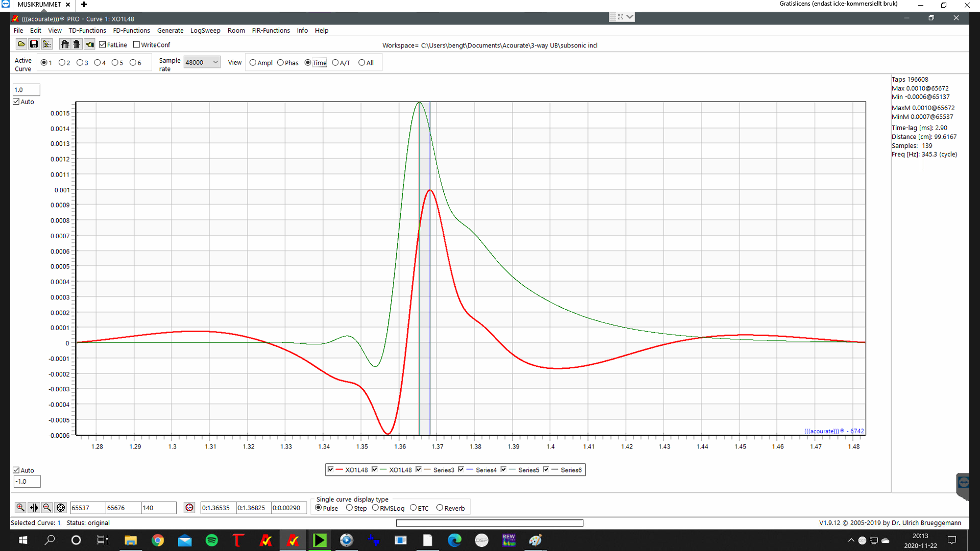Image resolution: width=980 pixels, height=551 pixels.
Task: Open Chrome from the taskbar
Action: point(158,540)
